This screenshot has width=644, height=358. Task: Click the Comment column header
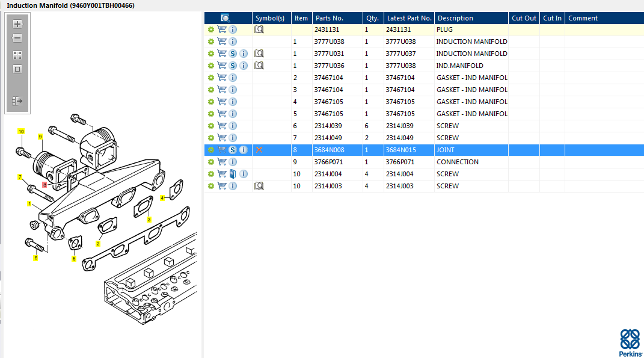click(x=604, y=18)
